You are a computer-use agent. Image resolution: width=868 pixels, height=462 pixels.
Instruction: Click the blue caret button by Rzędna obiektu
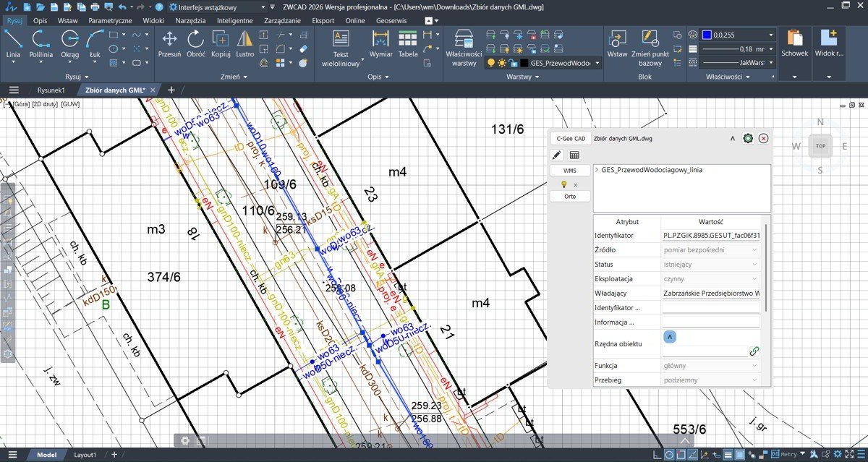pos(670,336)
